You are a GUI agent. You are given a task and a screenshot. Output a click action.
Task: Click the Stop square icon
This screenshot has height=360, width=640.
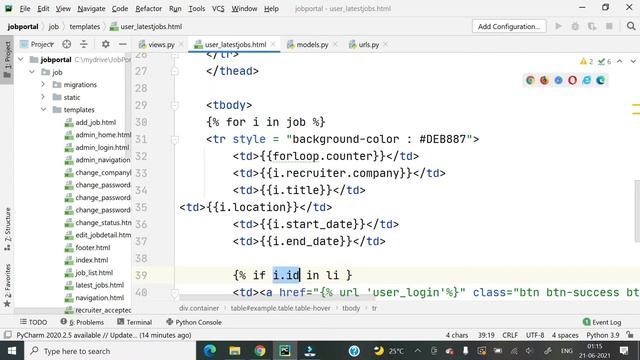[609, 27]
